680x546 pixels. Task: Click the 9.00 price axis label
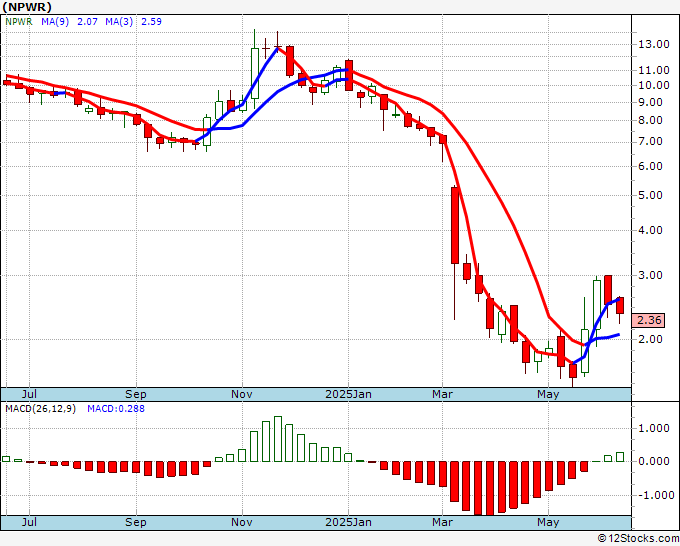650,102
